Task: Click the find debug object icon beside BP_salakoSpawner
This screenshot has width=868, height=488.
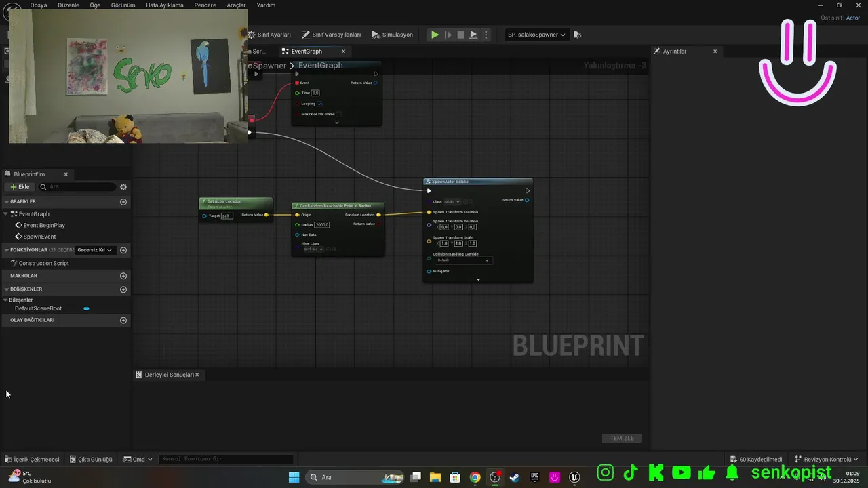Action: click(x=577, y=35)
